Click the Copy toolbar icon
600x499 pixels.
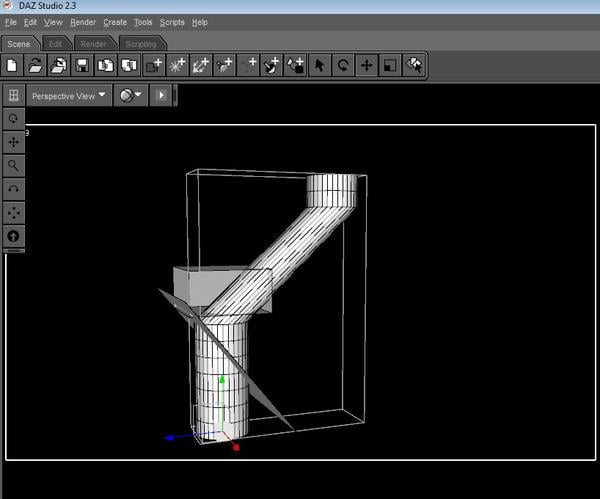pos(105,65)
